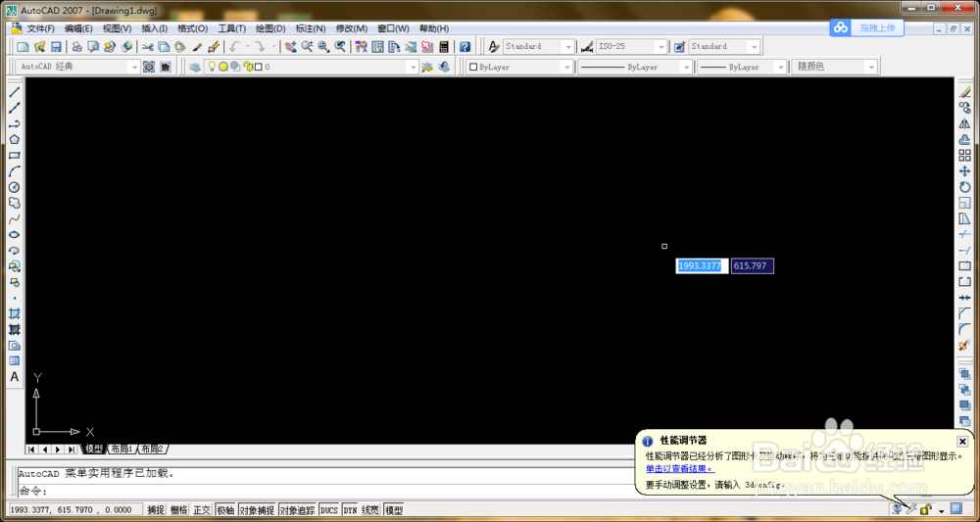This screenshot has height=522, width=980.
Task: Open the 文件(F) menu
Action: pyautogui.click(x=40, y=28)
